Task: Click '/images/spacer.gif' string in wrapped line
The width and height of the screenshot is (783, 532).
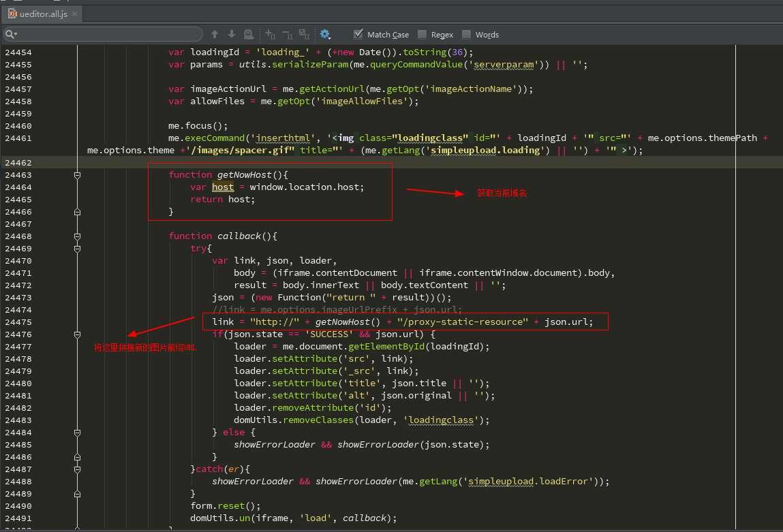Action: [240, 151]
